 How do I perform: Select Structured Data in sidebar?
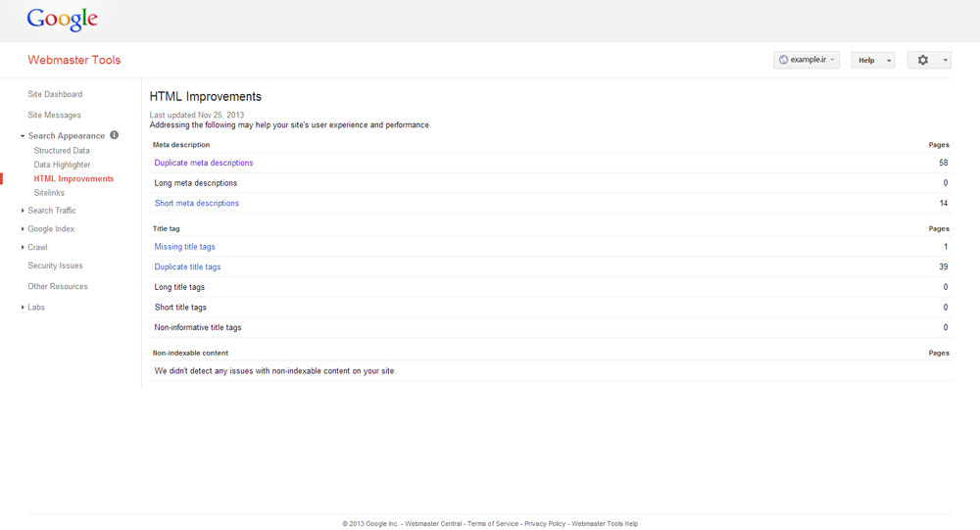tap(61, 151)
